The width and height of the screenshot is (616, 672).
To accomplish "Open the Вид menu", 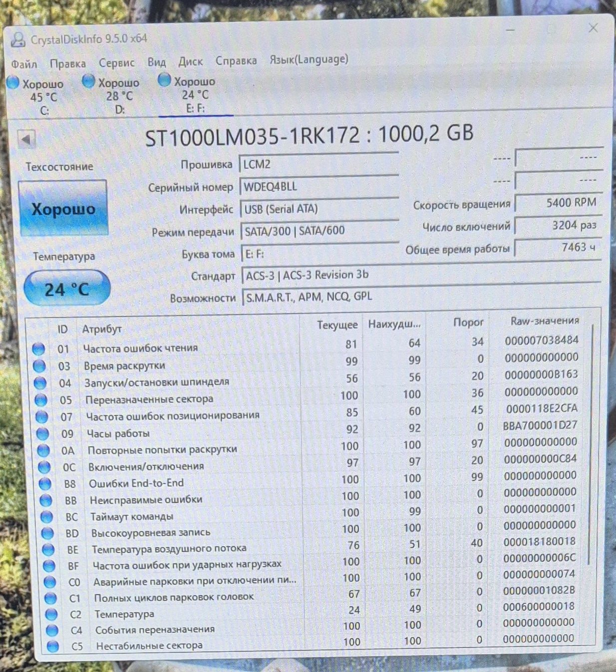I will [157, 62].
